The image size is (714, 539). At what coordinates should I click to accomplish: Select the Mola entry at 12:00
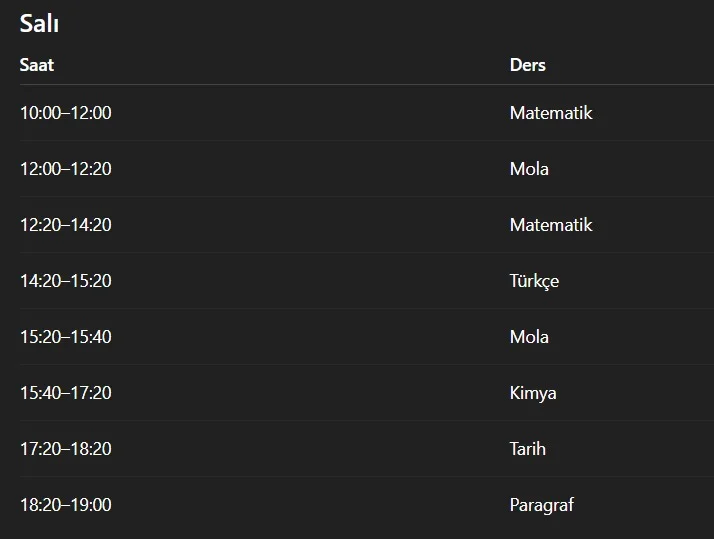(x=529, y=169)
